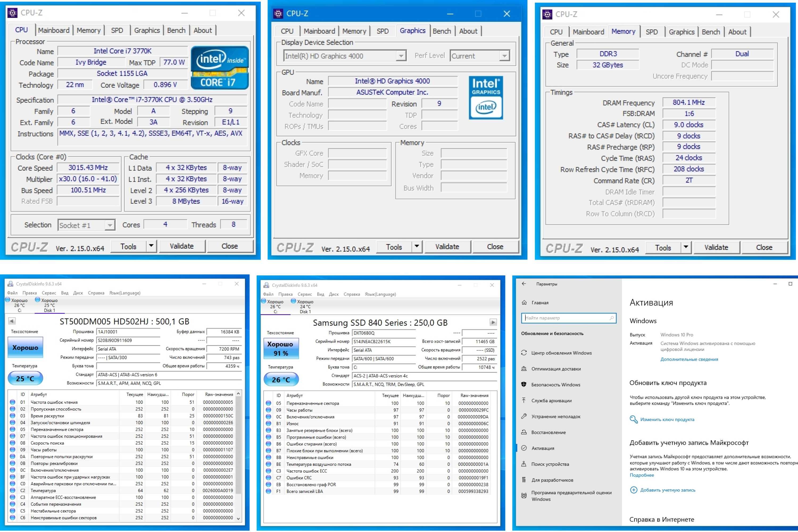Click the blue Хорошо health box for ST500DM005
The width and height of the screenshot is (798, 532).
click(x=25, y=347)
